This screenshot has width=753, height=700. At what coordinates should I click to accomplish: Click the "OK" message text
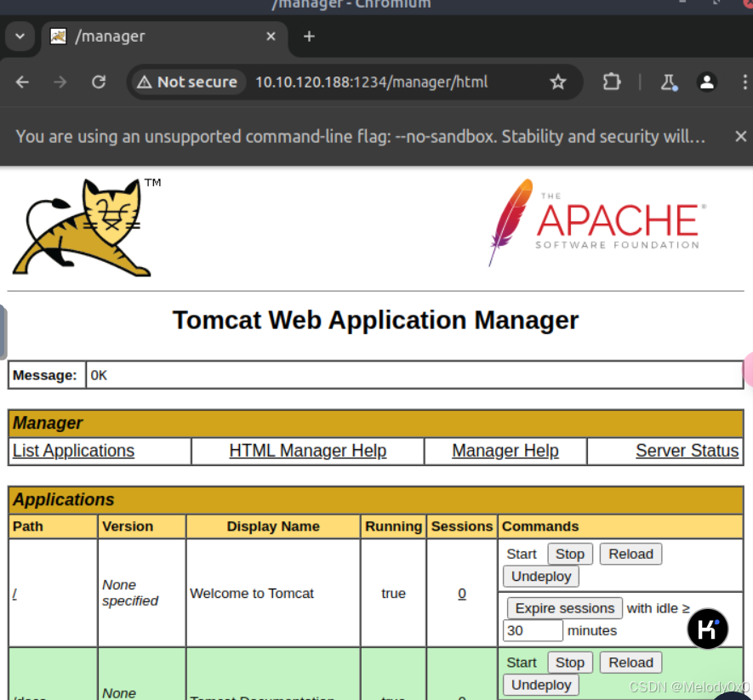pos(99,375)
